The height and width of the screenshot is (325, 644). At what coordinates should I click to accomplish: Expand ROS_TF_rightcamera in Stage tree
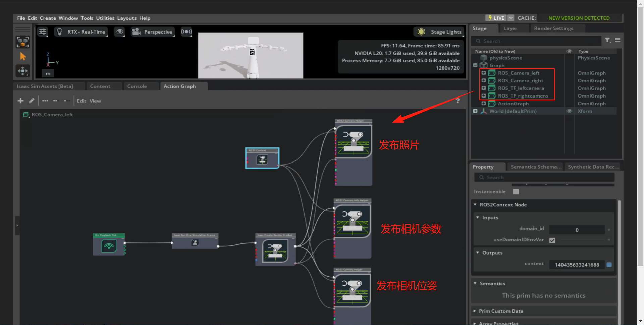(484, 96)
